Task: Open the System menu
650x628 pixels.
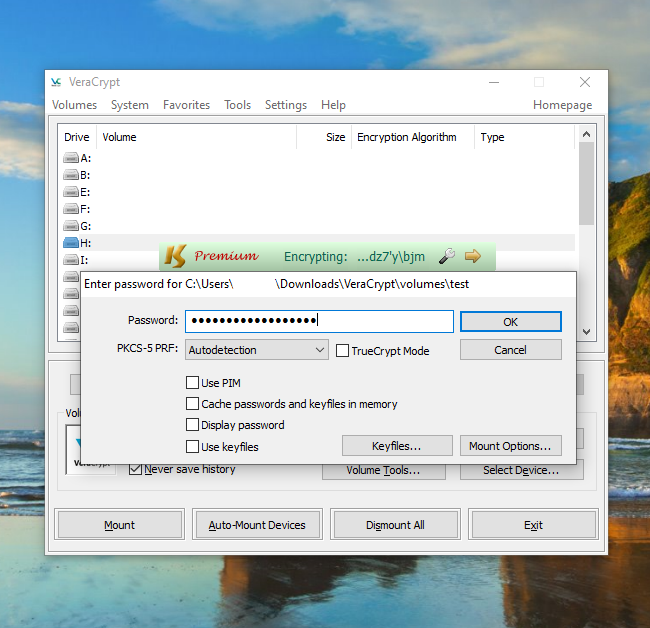Action: [x=130, y=105]
